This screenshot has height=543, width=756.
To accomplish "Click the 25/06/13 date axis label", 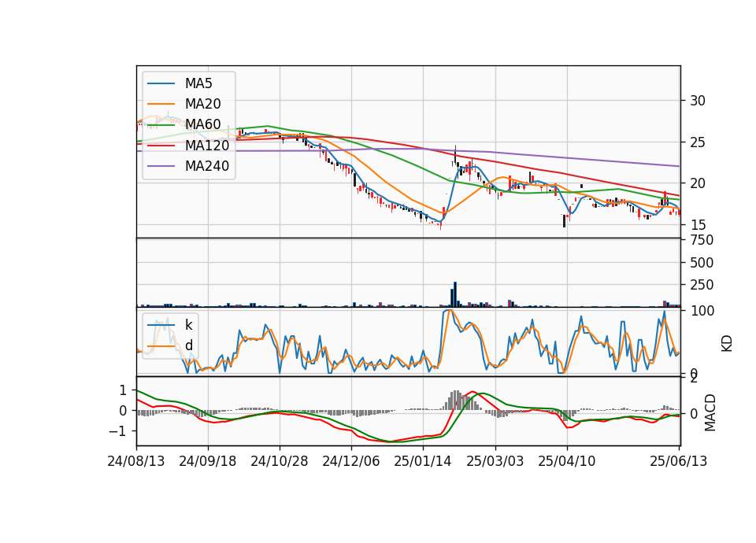I will click(678, 461).
